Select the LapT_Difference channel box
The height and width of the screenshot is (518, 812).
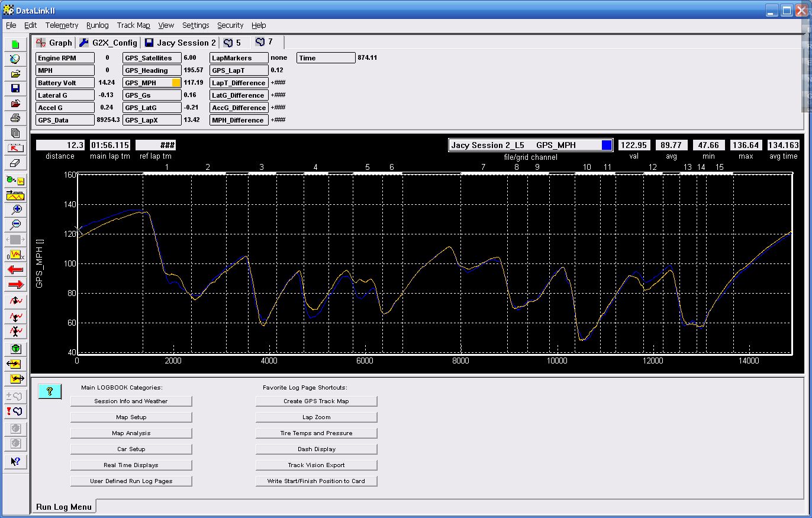pyautogui.click(x=239, y=83)
